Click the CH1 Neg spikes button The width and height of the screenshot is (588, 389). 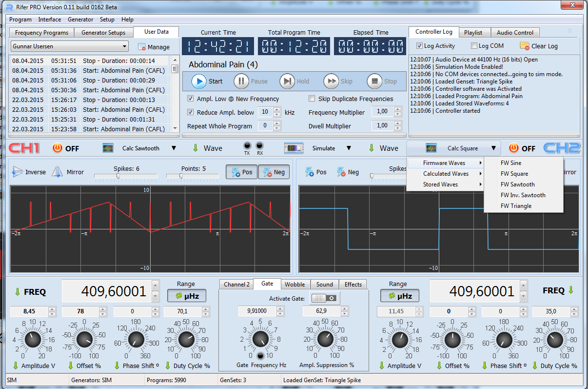point(273,172)
